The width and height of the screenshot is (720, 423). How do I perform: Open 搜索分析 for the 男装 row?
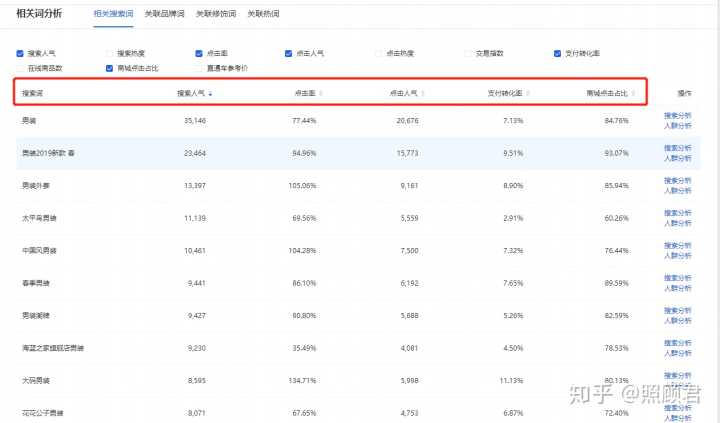tap(677, 115)
